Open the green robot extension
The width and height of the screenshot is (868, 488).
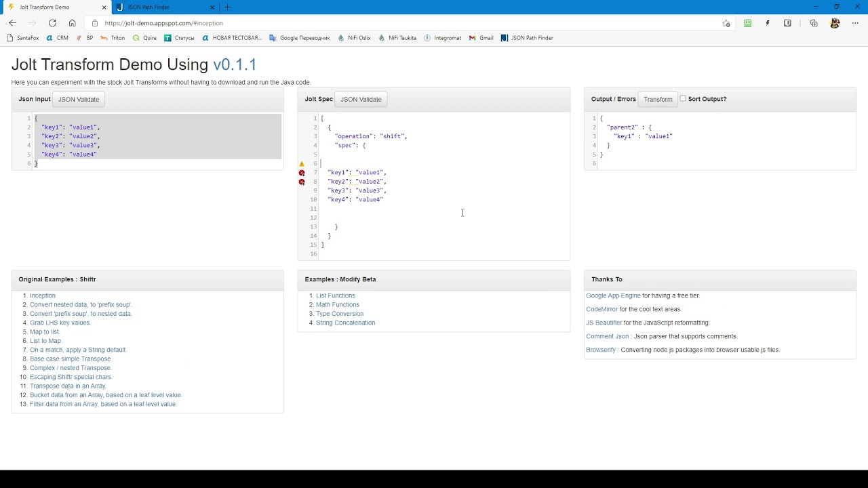coord(747,23)
